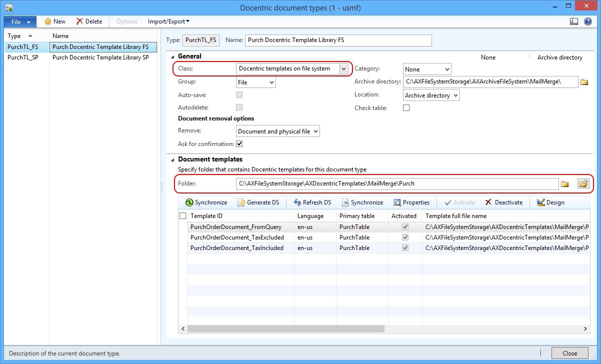601x364 pixels.
Task: Toggle Activated for PurchOrderDocument_FromQuery
Action: pos(405,226)
